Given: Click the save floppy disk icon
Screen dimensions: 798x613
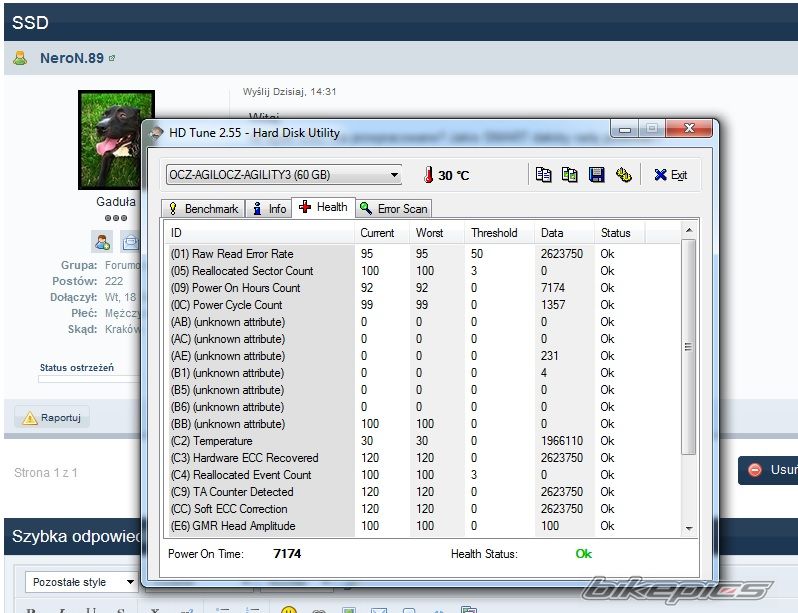Looking at the screenshot, I should [x=596, y=175].
